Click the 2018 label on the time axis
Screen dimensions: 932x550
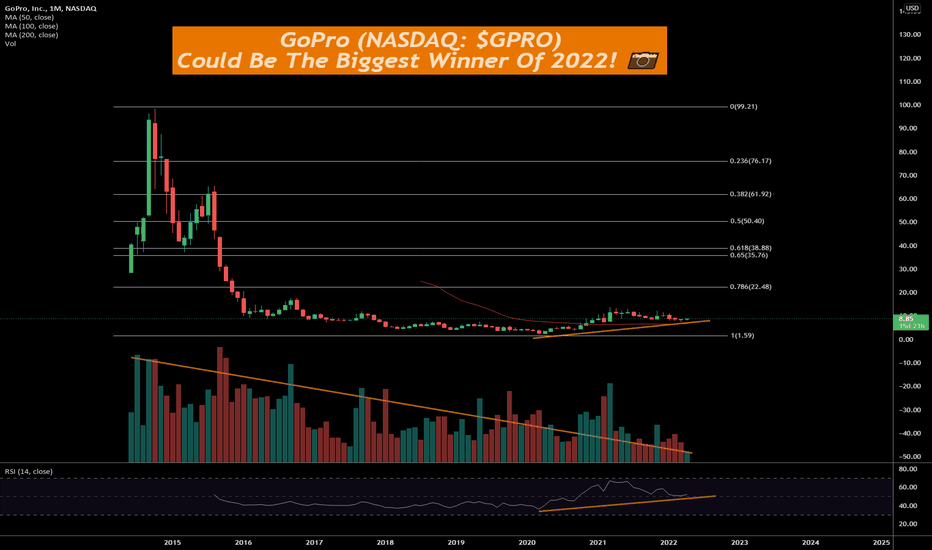tap(385, 542)
